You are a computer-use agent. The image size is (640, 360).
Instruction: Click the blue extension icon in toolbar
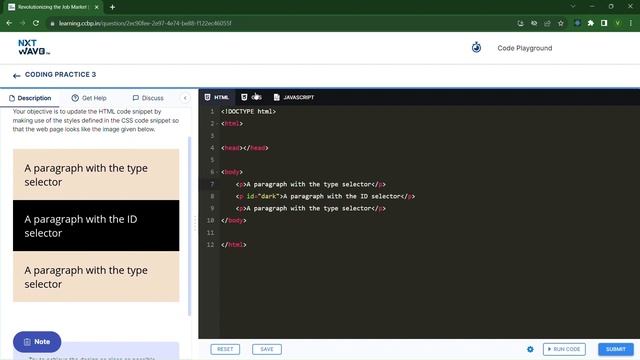point(577,23)
